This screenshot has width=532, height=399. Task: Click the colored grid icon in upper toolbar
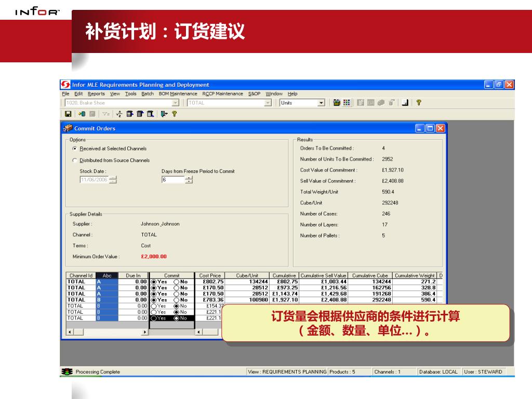click(347, 102)
